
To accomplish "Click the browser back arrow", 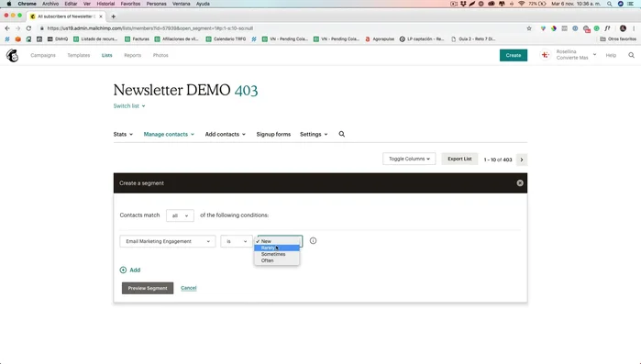I will click(x=7, y=28).
